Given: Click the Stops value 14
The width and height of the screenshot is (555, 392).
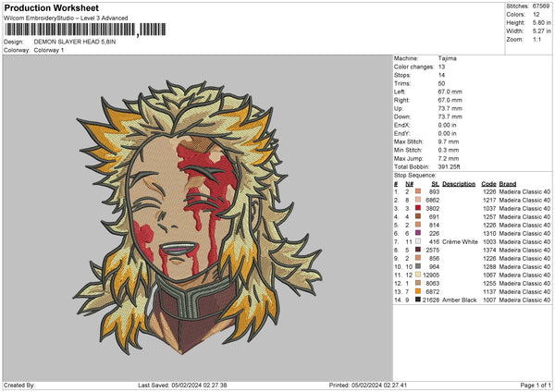Looking at the screenshot, I should [x=441, y=75].
